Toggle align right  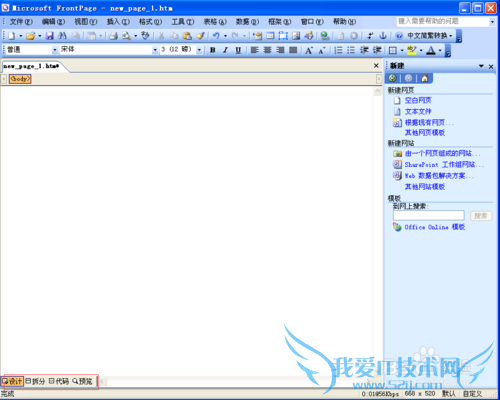click(x=280, y=50)
